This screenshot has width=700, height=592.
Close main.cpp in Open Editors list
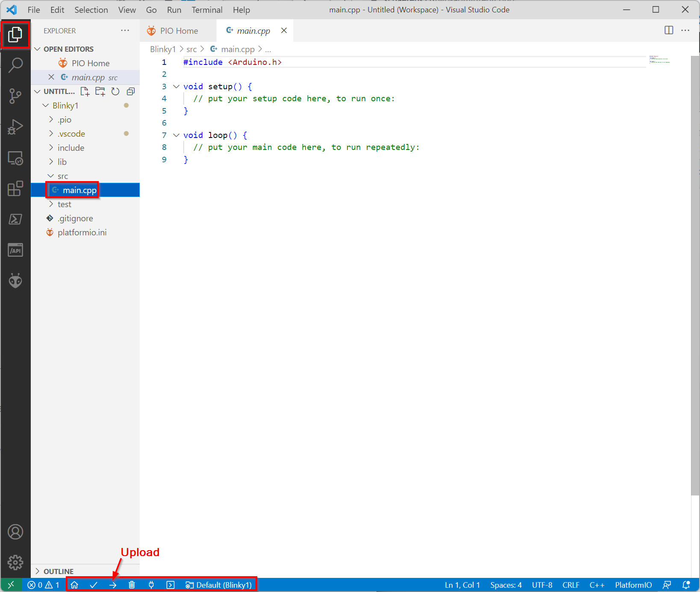click(51, 77)
